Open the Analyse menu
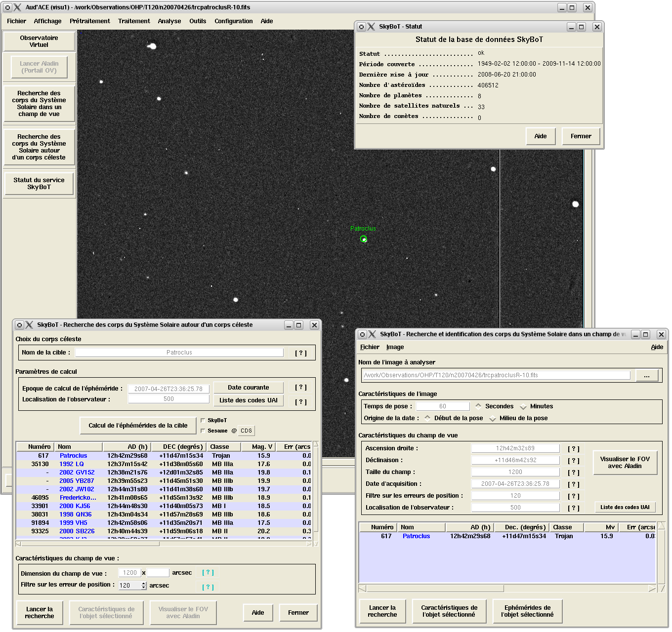The width and height of the screenshot is (672, 632). [169, 21]
